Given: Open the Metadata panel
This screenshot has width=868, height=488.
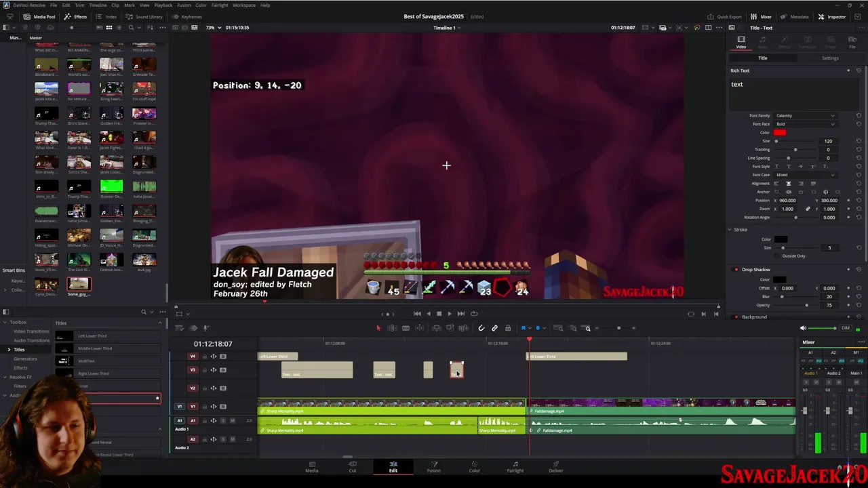Looking at the screenshot, I should click(x=795, y=16).
